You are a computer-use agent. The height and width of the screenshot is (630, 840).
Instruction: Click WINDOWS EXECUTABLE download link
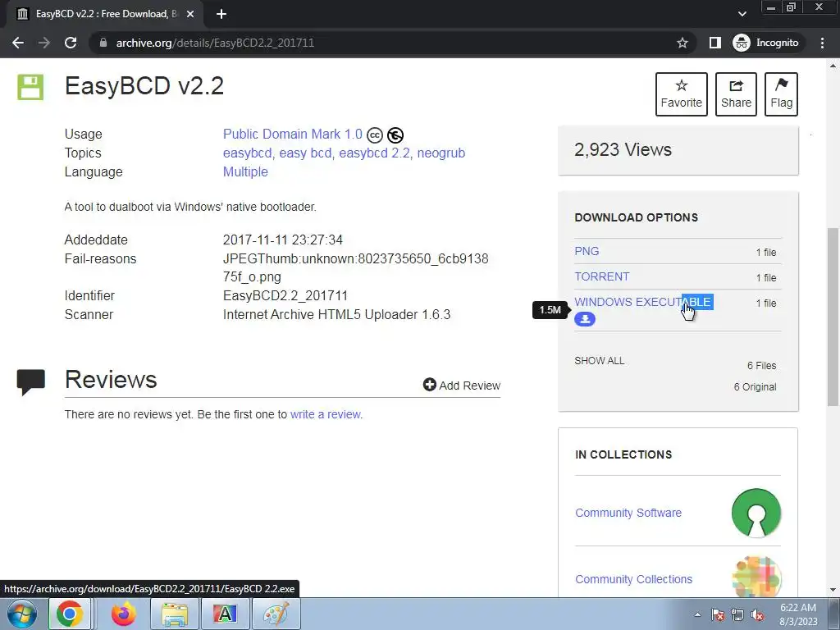643,302
